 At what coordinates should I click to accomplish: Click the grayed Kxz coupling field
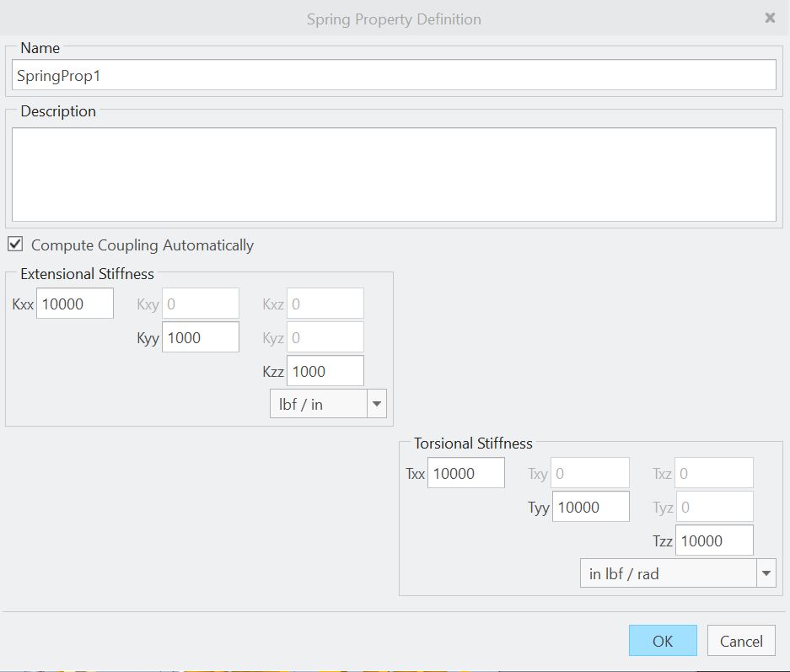point(325,303)
